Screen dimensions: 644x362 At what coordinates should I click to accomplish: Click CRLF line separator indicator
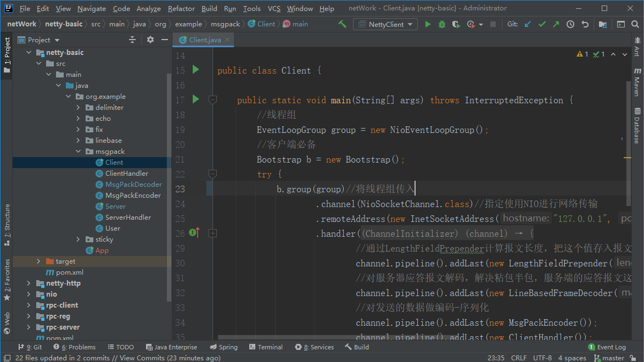coord(518,358)
